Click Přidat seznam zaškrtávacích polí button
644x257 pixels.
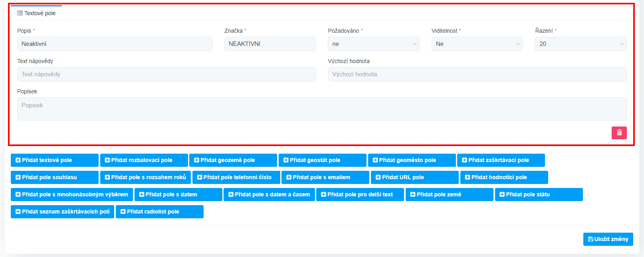tap(63, 212)
